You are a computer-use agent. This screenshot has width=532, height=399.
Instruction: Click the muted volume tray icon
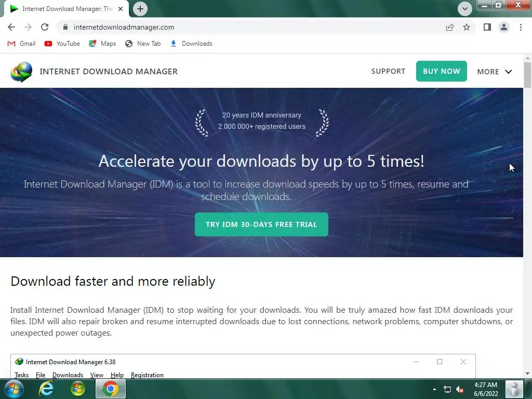pos(460,389)
